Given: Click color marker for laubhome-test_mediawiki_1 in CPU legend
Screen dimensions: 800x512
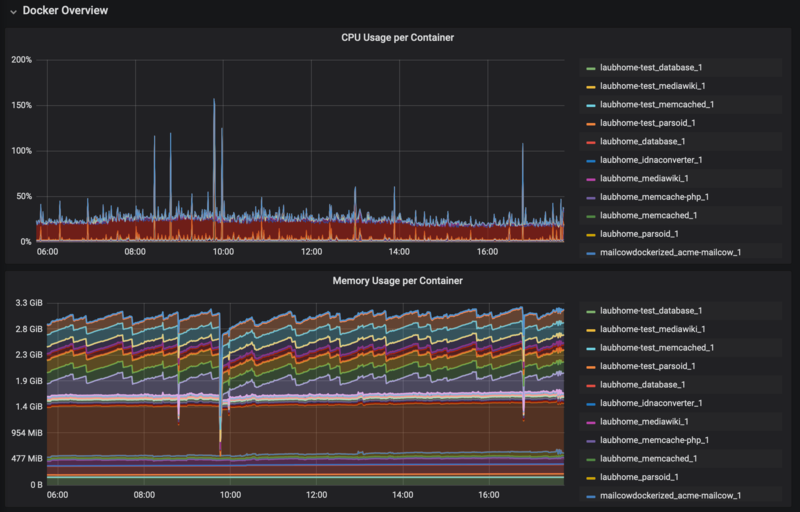Looking at the screenshot, I should point(590,86).
